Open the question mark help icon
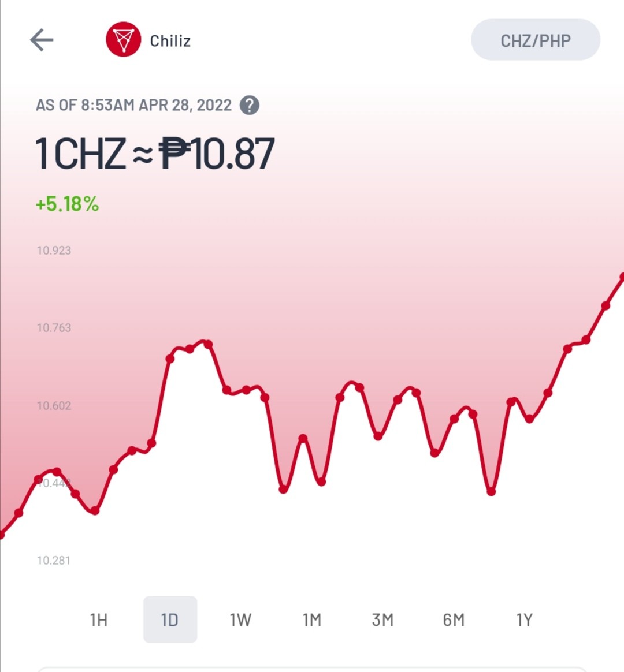Viewport: 624px width, 672px height. click(249, 105)
